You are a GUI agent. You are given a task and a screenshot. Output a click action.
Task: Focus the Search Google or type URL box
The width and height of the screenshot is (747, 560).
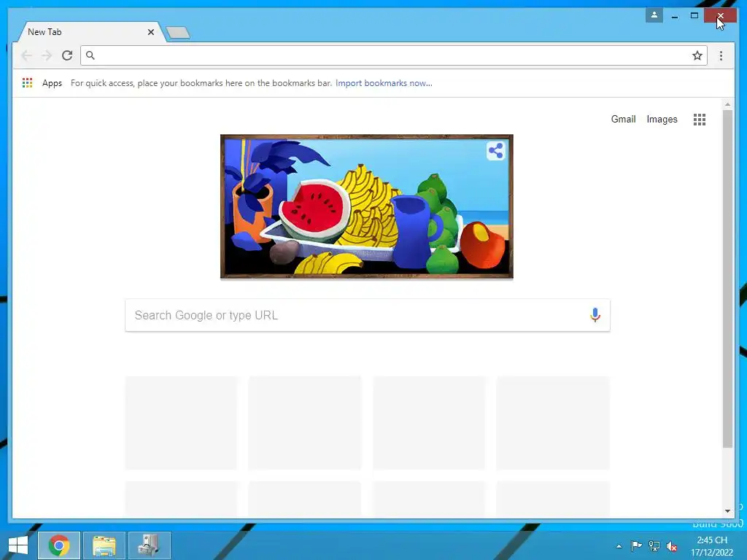point(368,315)
